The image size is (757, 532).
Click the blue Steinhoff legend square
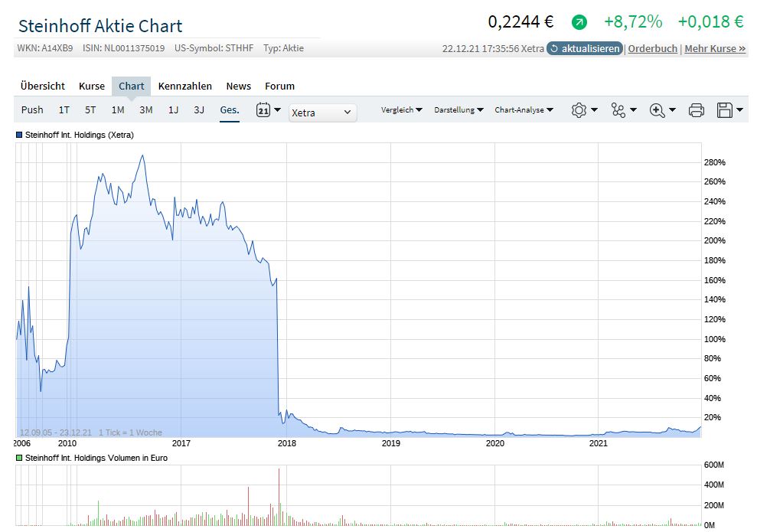[19, 135]
